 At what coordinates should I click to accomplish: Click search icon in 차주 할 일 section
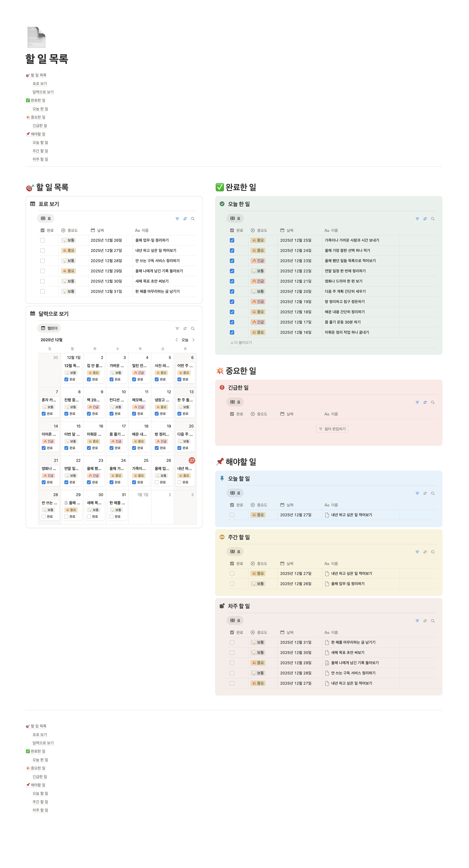pyautogui.click(x=433, y=621)
